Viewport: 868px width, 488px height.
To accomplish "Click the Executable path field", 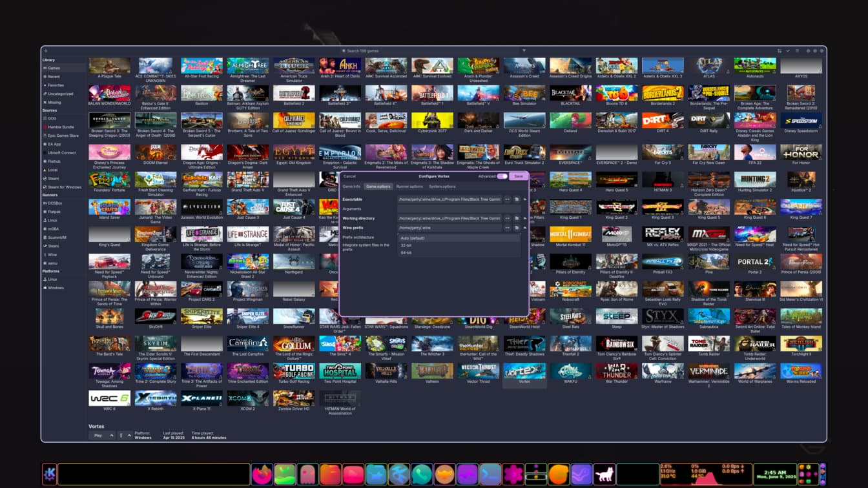I will pos(450,199).
